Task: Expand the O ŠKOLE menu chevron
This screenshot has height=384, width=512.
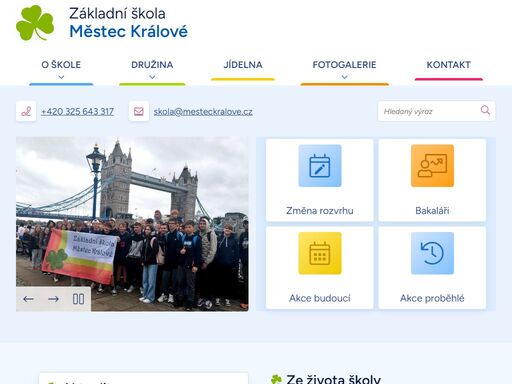Action: point(61,77)
